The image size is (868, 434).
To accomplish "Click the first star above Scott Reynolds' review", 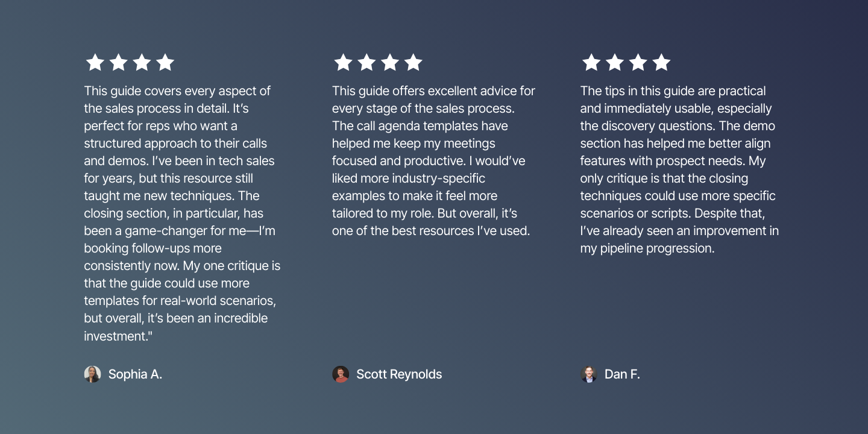I will coord(343,62).
